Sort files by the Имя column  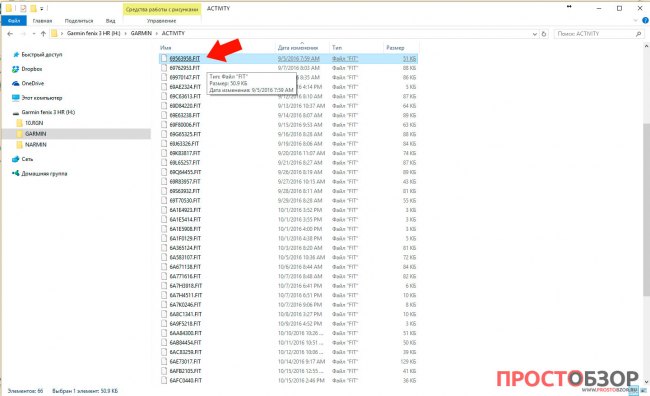click(166, 48)
